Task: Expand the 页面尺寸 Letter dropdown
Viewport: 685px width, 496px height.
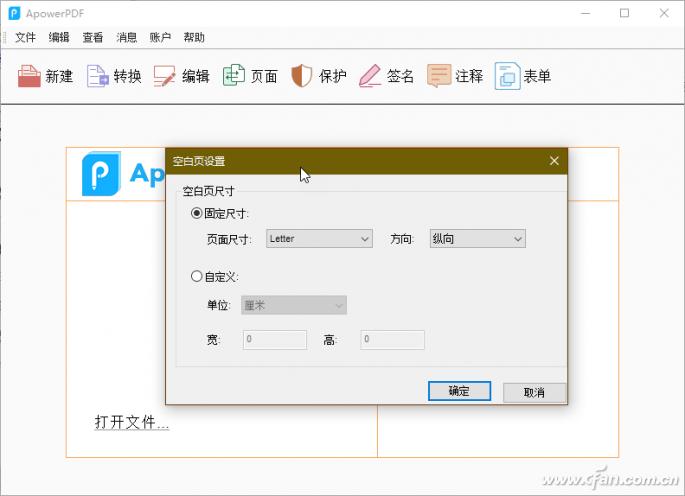Action: [319, 239]
